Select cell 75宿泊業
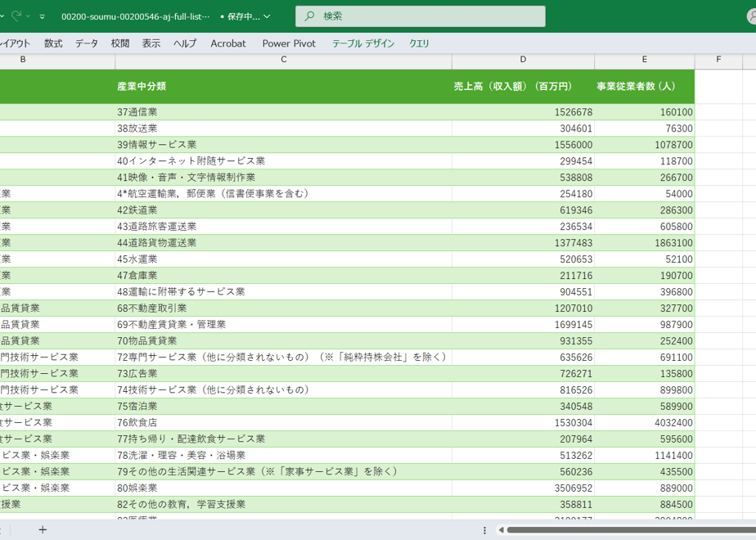Screen dimensions: 756x540 point(283,407)
